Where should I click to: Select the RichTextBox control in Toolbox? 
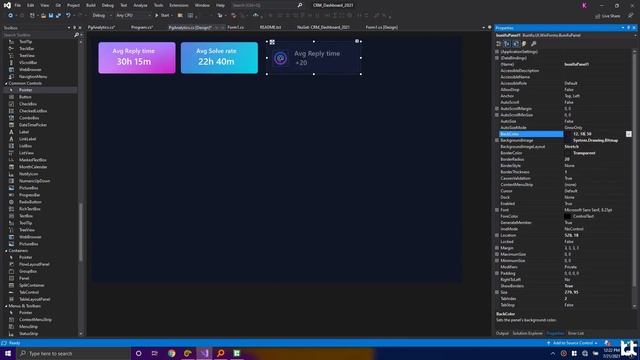click(30, 209)
